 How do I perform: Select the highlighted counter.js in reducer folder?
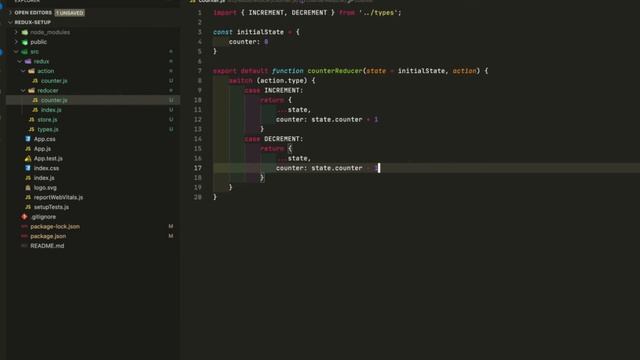pyautogui.click(x=93, y=100)
